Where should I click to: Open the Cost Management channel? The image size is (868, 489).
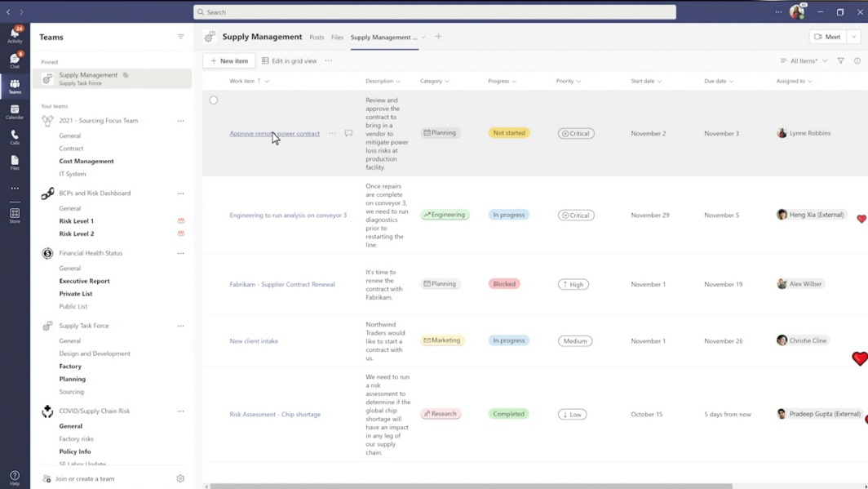point(86,161)
